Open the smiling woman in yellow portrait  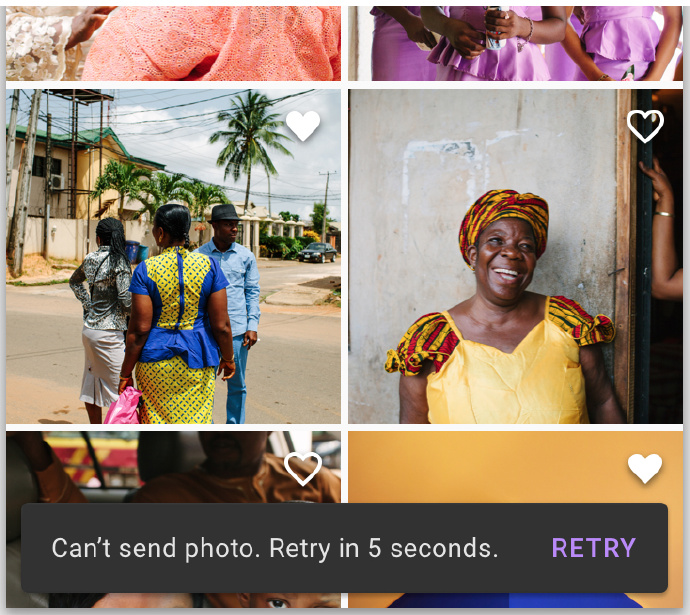[x=515, y=256]
